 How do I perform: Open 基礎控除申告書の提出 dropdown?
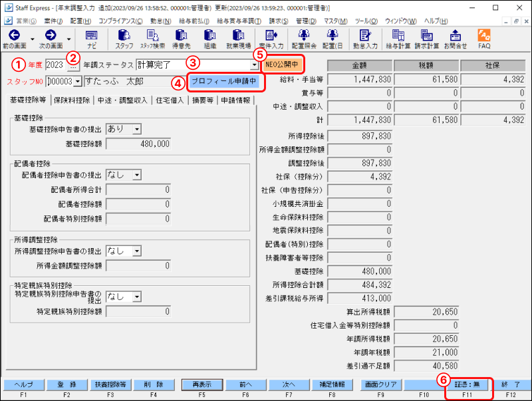136,129
